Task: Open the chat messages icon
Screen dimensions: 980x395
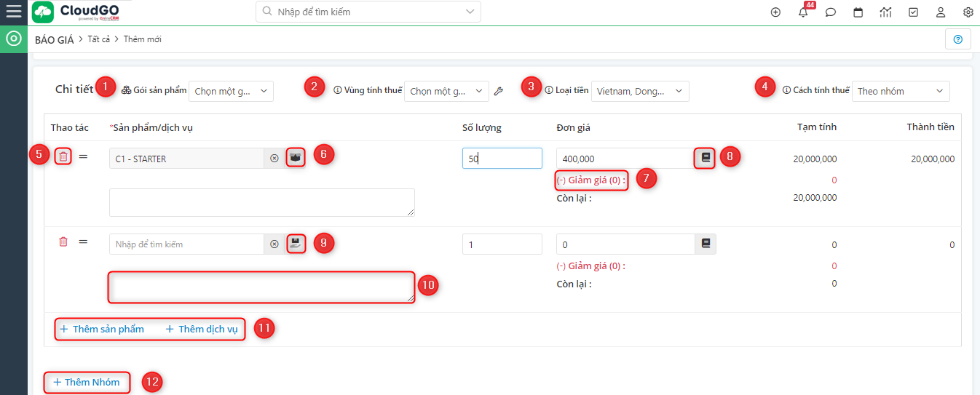Action: coord(831,12)
